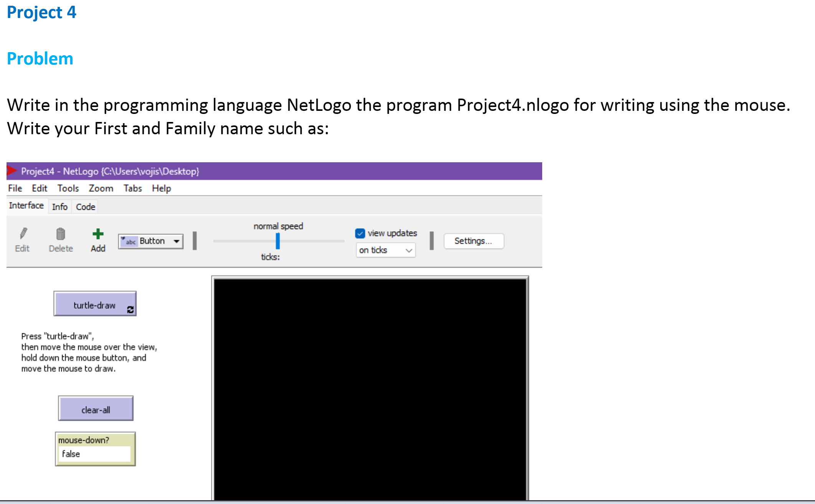
Task: Open the Button widget type dropdown
Action: pos(176,241)
